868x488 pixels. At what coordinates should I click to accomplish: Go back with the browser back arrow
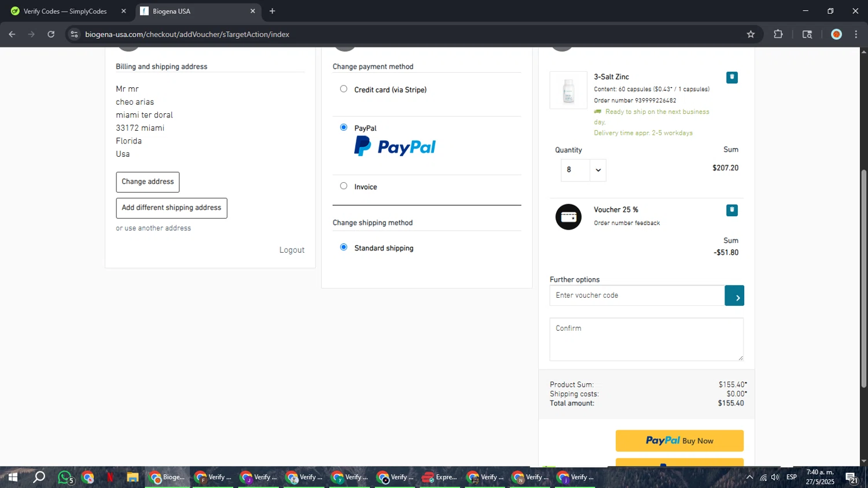(x=12, y=34)
